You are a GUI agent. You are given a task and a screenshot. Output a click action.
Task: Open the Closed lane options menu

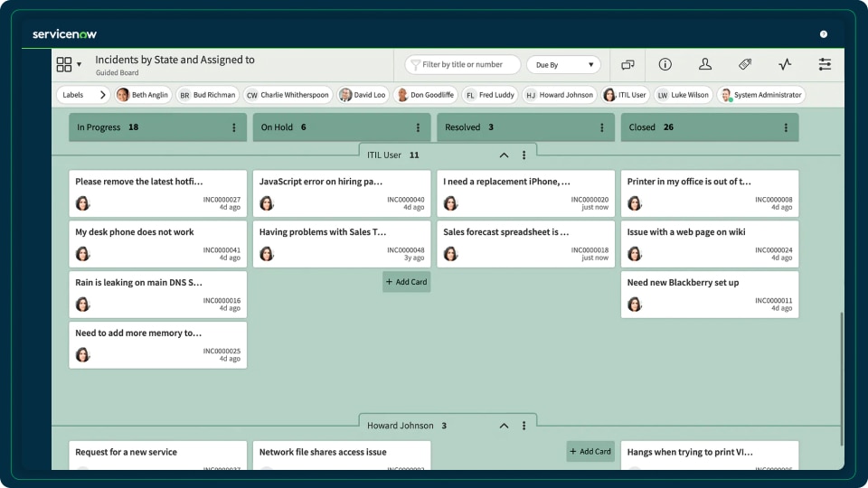pyautogui.click(x=786, y=128)
